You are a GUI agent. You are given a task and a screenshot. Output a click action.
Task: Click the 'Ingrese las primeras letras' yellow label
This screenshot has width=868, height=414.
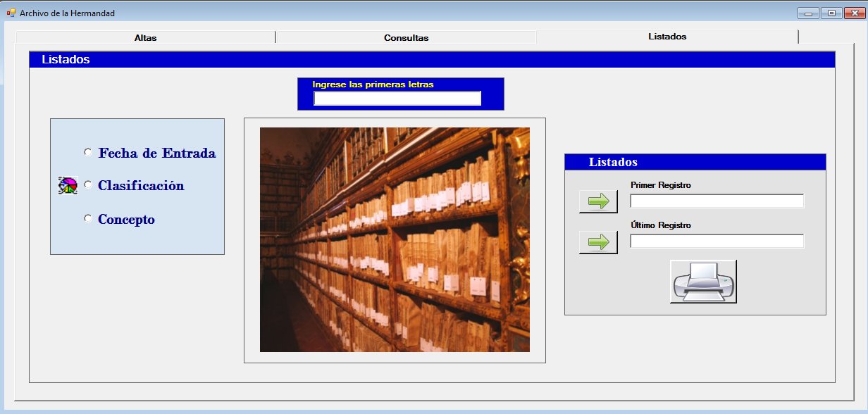373,84
